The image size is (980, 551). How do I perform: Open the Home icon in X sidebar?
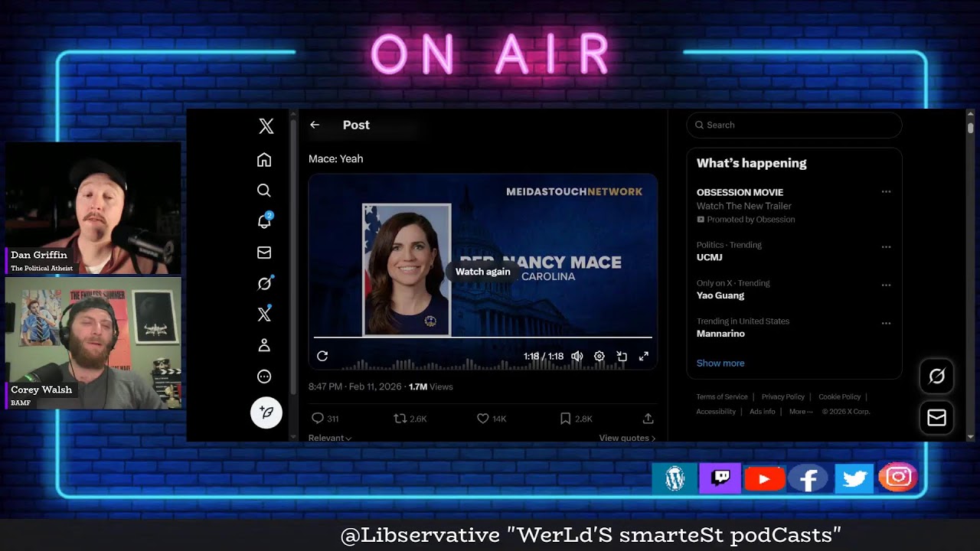(x=264, y=159)
